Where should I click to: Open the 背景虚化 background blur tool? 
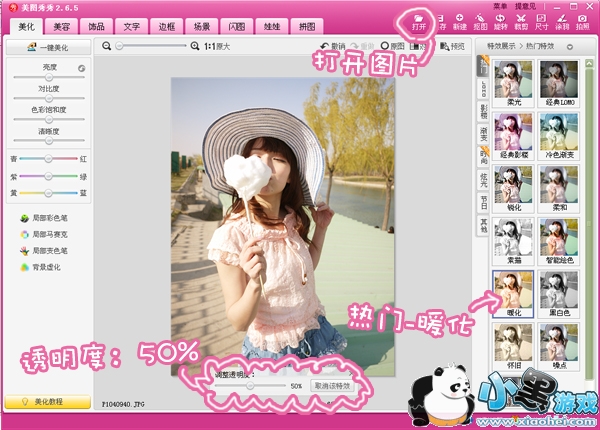pyautogui.click(x=41, y=267)
